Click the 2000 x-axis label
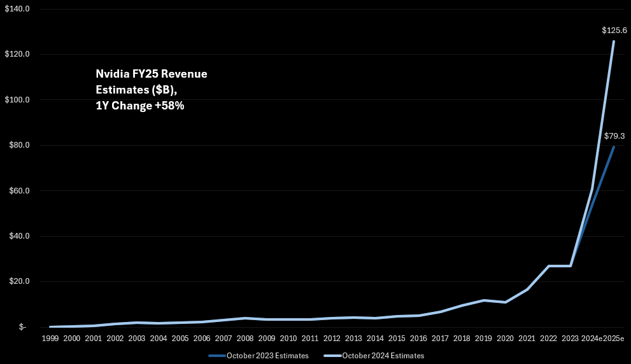 click(71, 339)
